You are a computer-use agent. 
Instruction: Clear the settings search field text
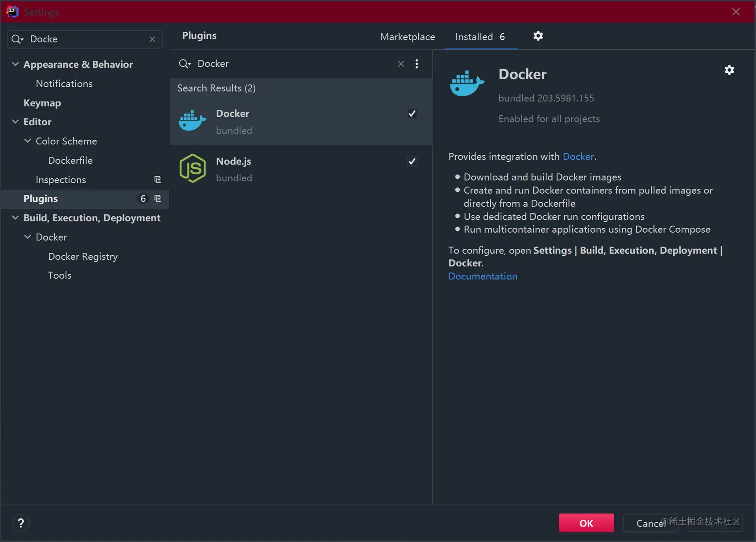[152, 39]
